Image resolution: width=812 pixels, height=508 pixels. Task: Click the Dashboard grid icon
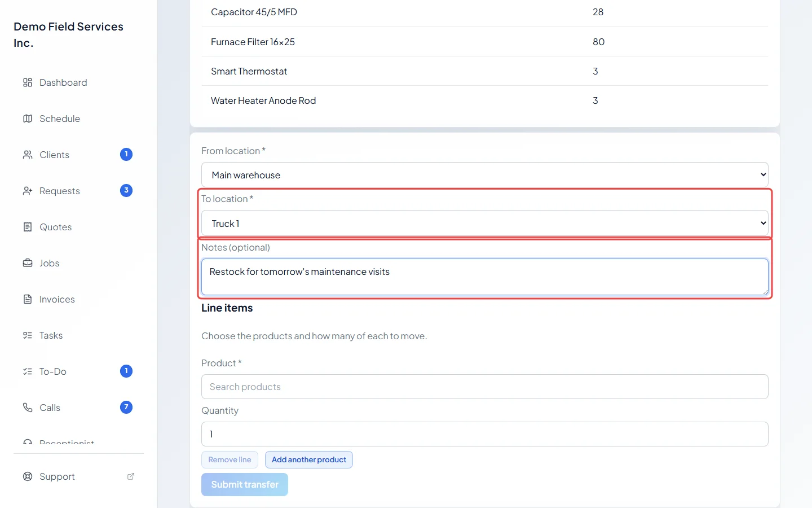pyautogui.click(x=28, y=82)
